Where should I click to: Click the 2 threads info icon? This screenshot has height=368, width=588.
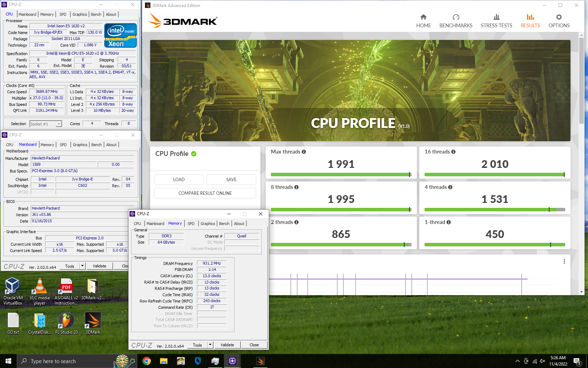pos(296,222)
